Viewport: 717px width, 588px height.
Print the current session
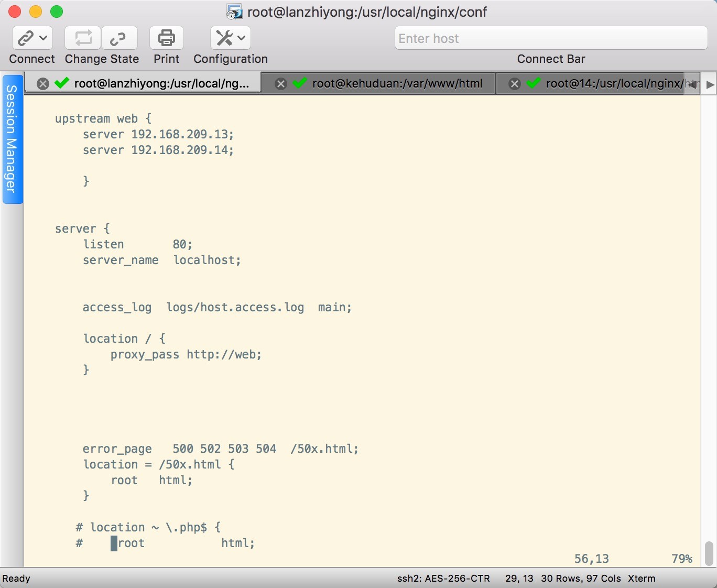pos(167,38)
